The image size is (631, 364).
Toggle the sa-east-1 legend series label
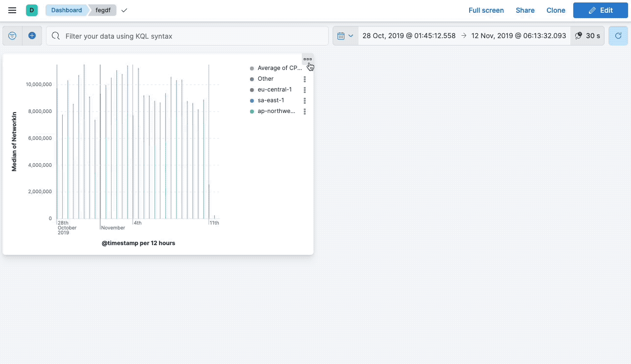tap(271, 100)
